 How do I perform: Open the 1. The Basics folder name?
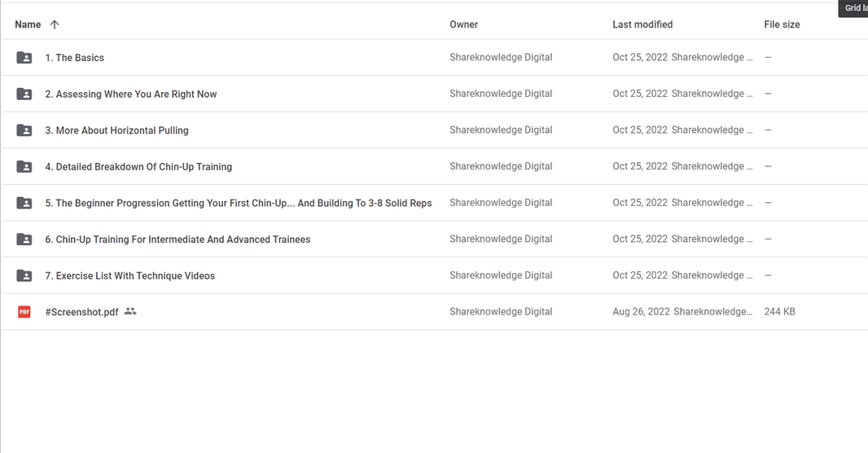[74, 58]
